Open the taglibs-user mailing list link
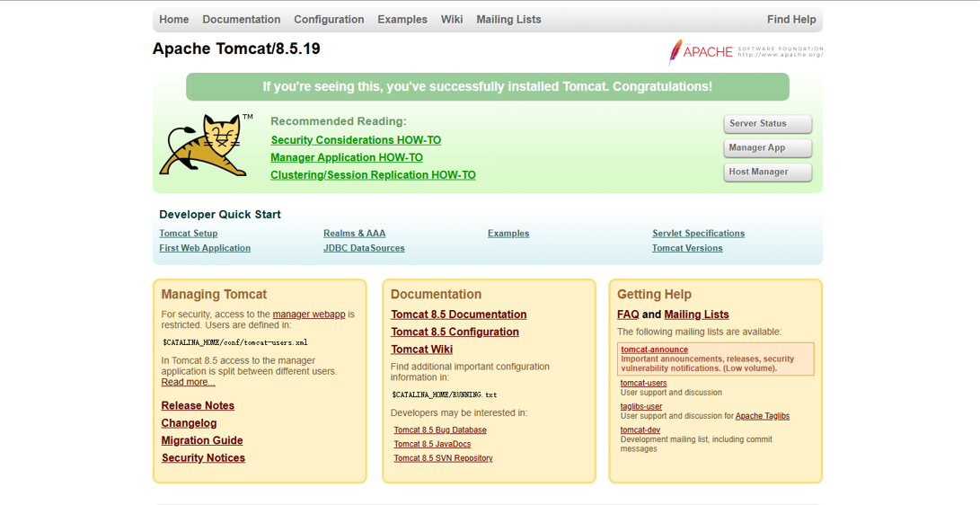The width and height of the screenshot is (980, 505). coord(641,406)
